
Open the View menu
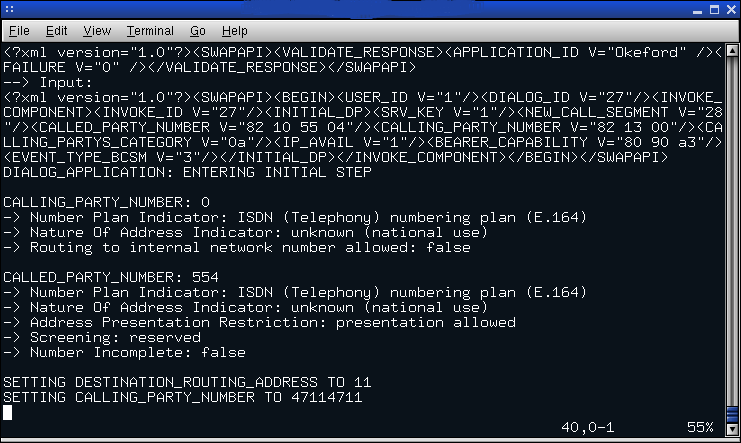[x=98, y=31]
